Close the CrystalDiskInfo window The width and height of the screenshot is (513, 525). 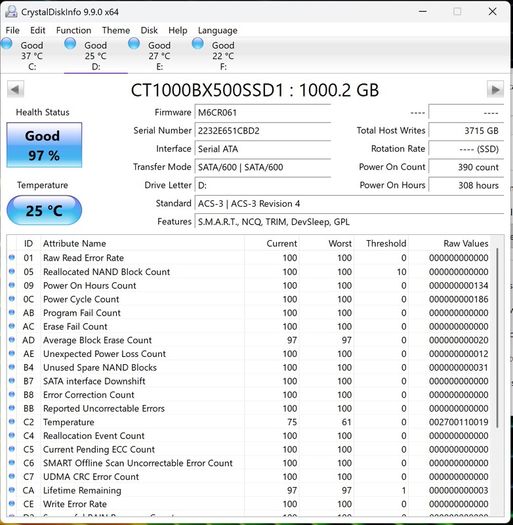(x=492, y=12)
